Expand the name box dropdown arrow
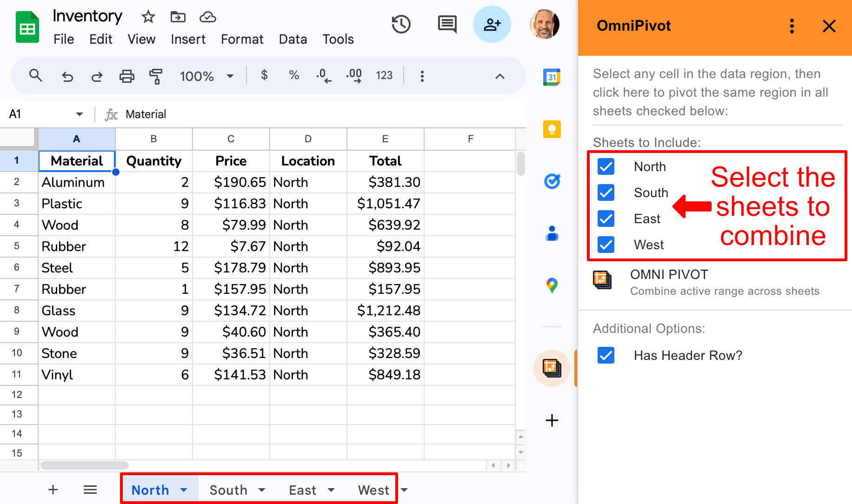 (x=80, y=114)
